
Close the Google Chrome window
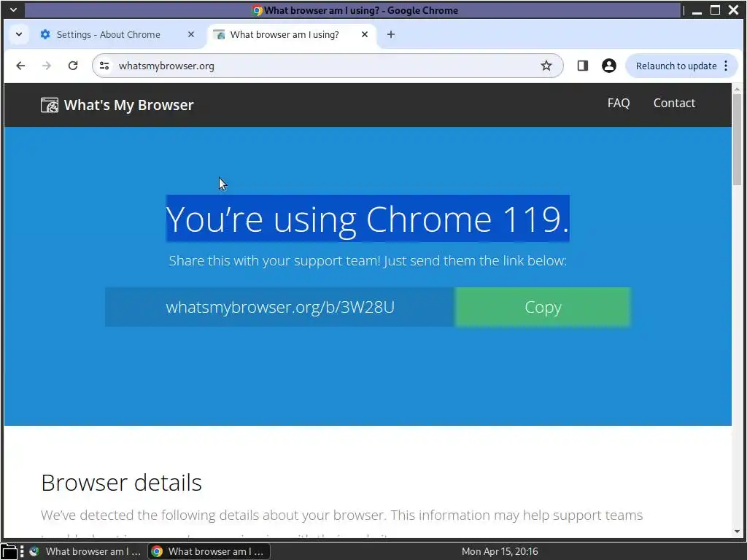click(x=734, y=10)
